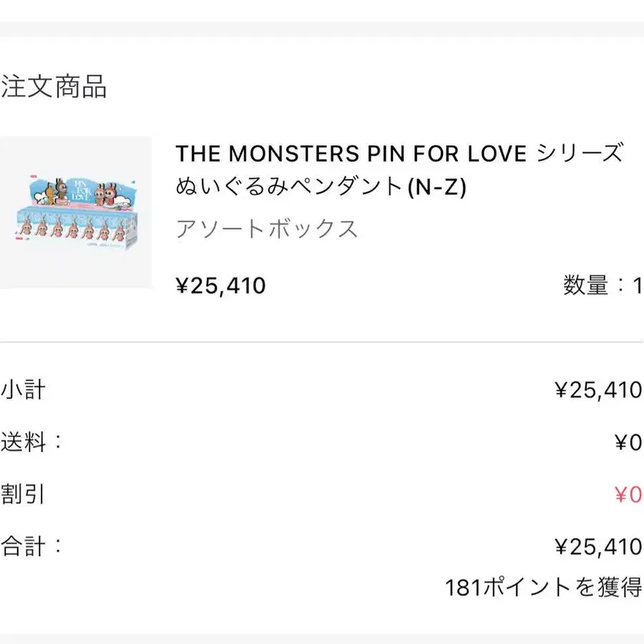The width and height of the screenshot is (644, 644).
Task: Tap the 181ポイントを獲得 points text
Action: [543, 587]
